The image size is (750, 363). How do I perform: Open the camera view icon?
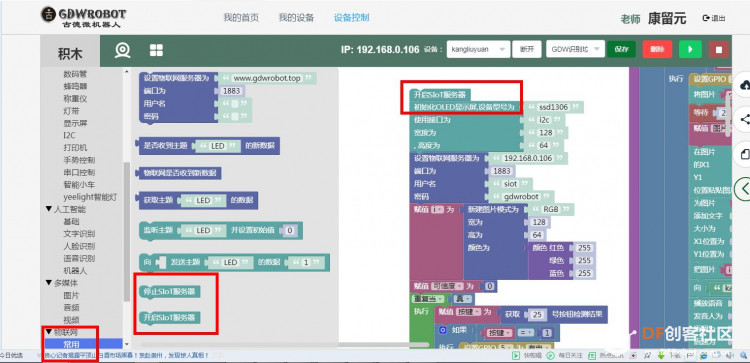click(x=123, y=50)
